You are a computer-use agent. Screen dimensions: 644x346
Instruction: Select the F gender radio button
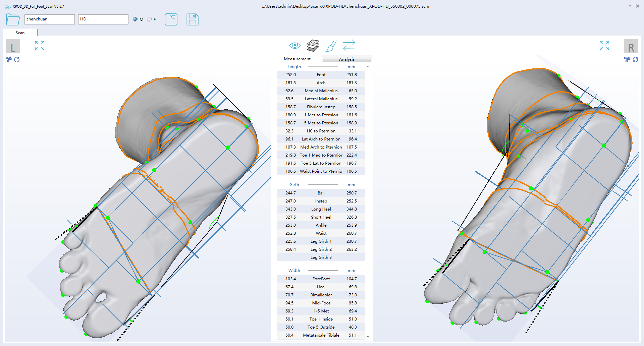click(149, 19)
